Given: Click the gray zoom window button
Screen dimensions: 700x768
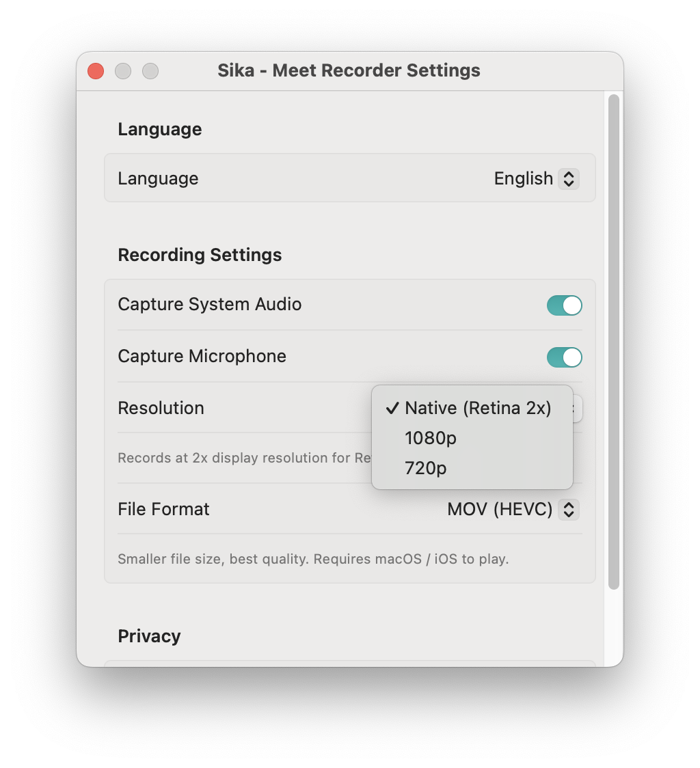Looking at the screenshot, I should tap(150, 71).
